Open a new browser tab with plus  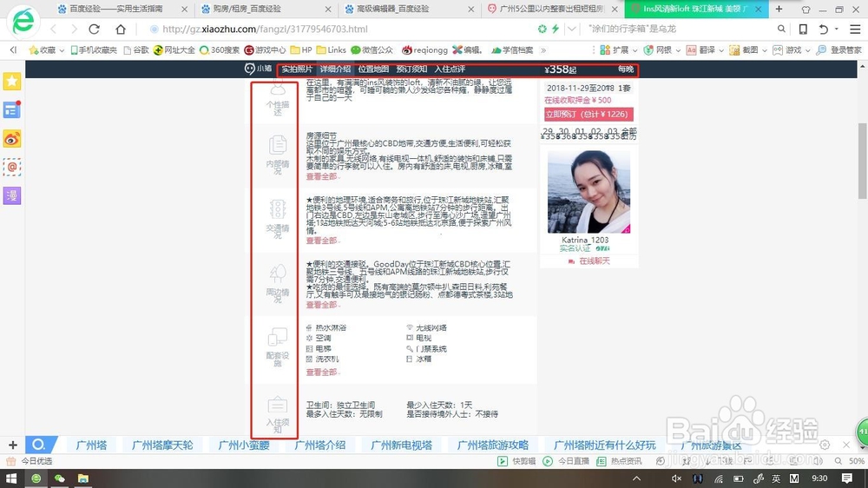click(x=779, y=9)
